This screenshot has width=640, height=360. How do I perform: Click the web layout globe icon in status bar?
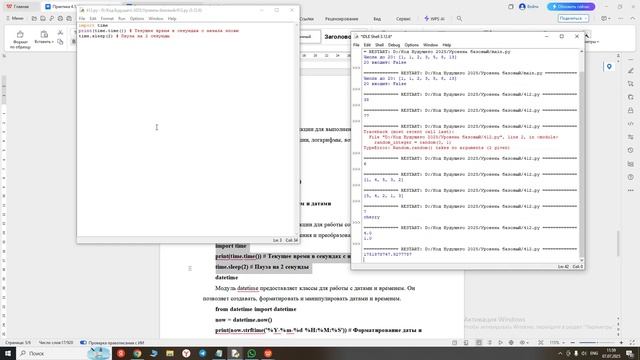click(x=511, y=343)
